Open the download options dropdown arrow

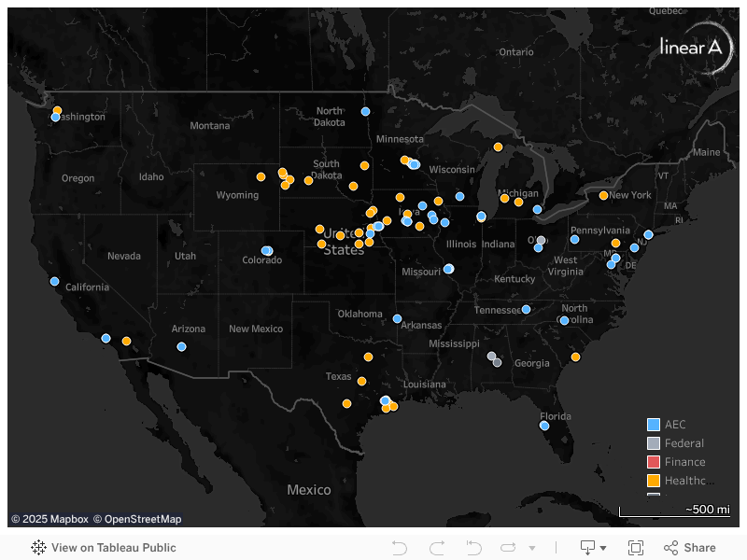603,549
